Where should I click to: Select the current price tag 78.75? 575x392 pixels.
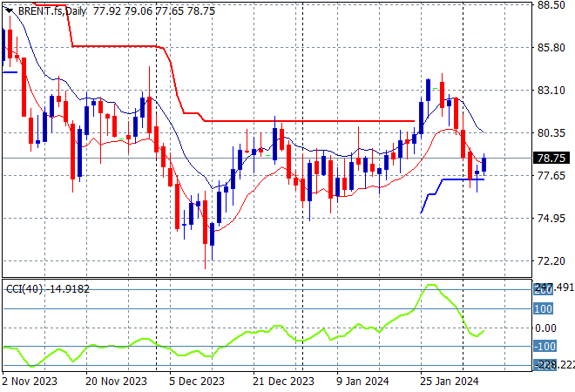(x=551, y=159)
